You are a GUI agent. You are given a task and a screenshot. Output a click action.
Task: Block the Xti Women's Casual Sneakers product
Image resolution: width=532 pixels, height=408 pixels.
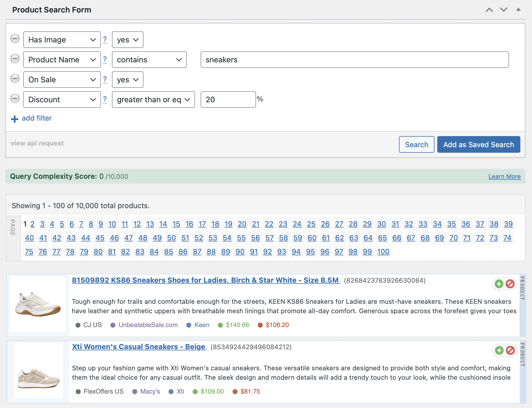(510, 350)
